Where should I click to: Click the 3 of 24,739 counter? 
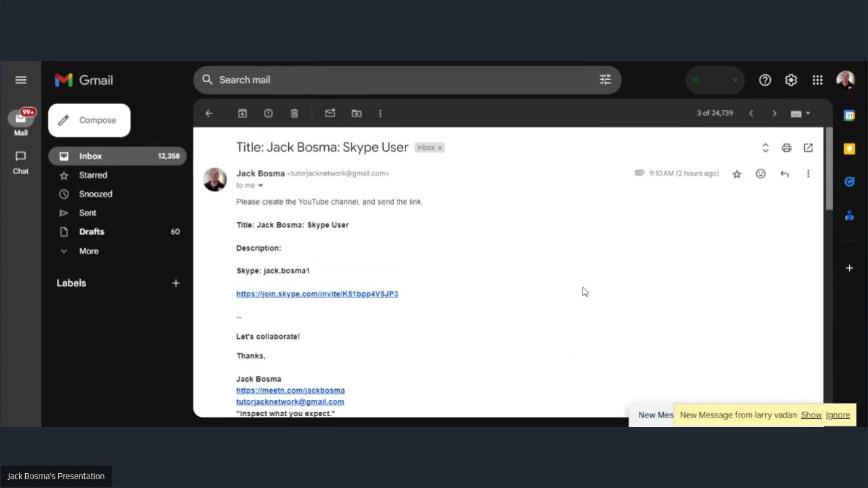coord(715,113)
